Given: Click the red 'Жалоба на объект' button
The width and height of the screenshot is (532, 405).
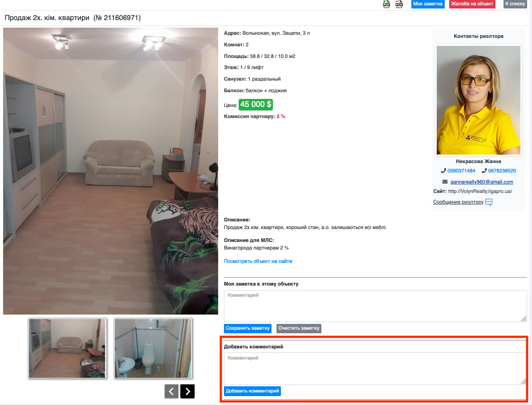Looking at the screenshot, I should coord(472,4).
